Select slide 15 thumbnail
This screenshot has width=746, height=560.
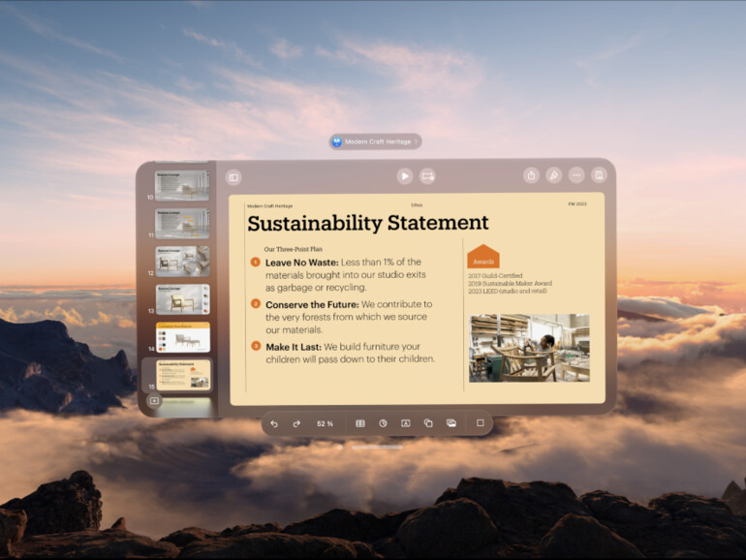pos(184,375)
